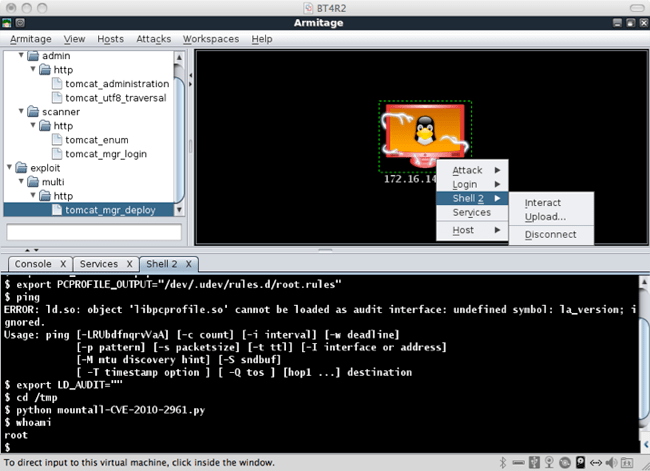Choose Disconnect in Shell 2 submenu
650x471 pixels.
551,235
